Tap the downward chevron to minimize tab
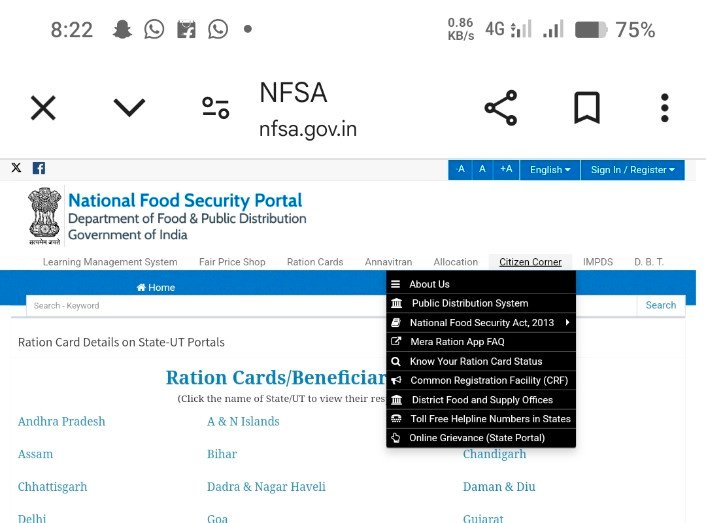706x523 pixels. click(129, 108)
